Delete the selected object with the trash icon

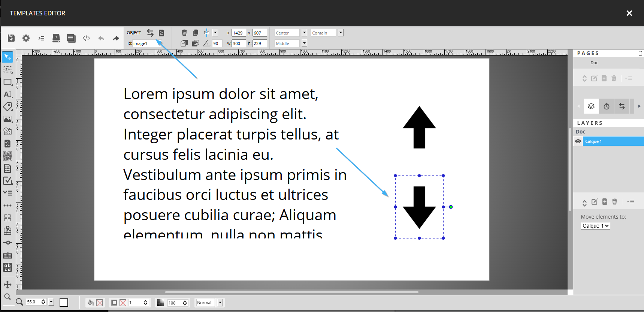(184, 33)
